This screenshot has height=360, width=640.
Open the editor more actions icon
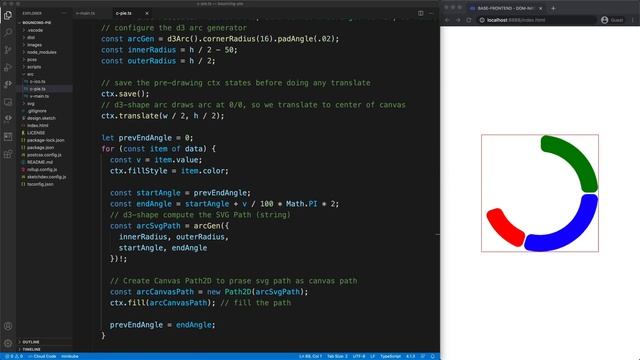click(x=431, y=13)
